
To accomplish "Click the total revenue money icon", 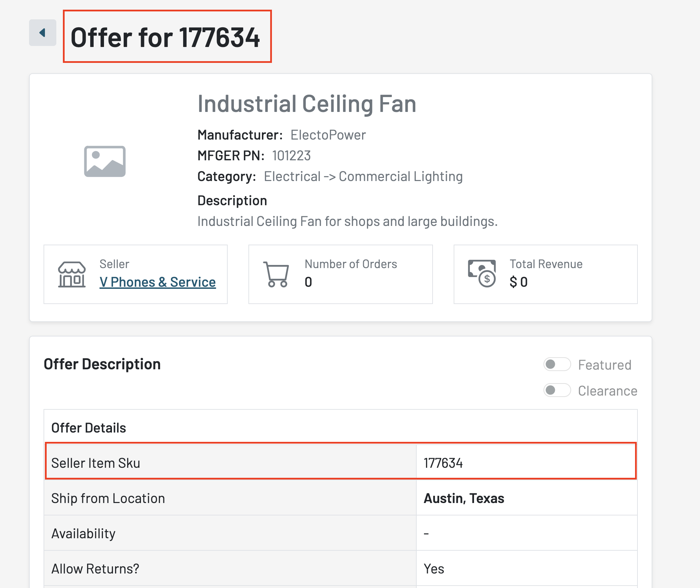I will pyautogui.click(x=482, y=273).
